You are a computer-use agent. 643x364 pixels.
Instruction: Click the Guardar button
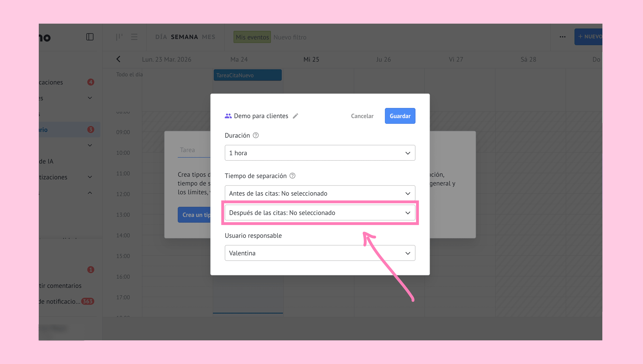[x=400, y=116]
